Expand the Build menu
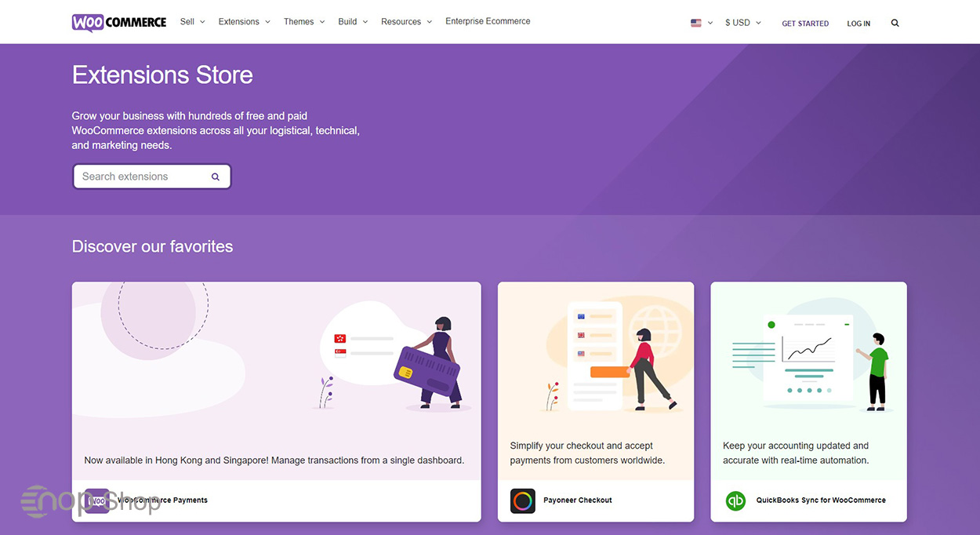Screen dimensions: 980x535 click(x=353, y=21)
